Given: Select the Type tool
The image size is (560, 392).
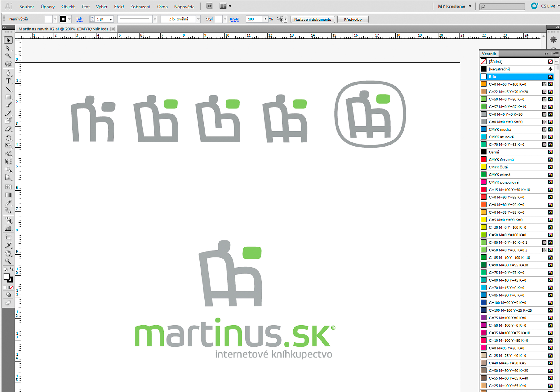Looking at the screenshot, I should click(8, 81).
